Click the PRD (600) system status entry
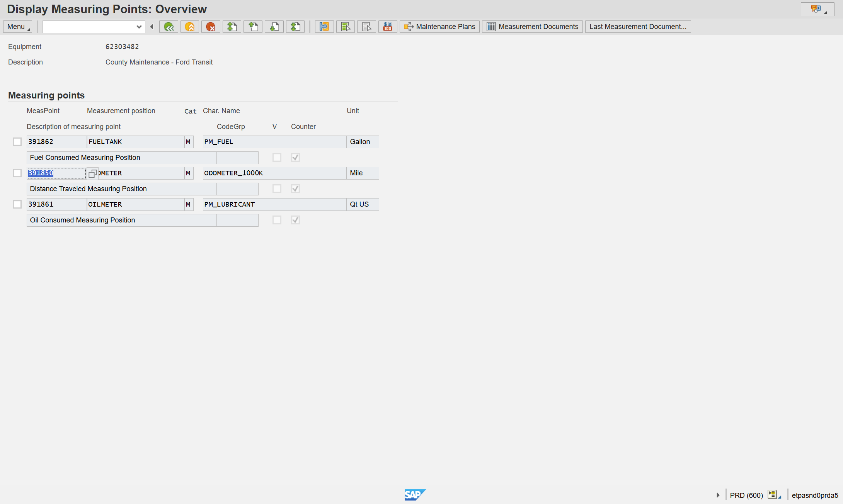This screenshot has height=504, width=843. (746, 495)
